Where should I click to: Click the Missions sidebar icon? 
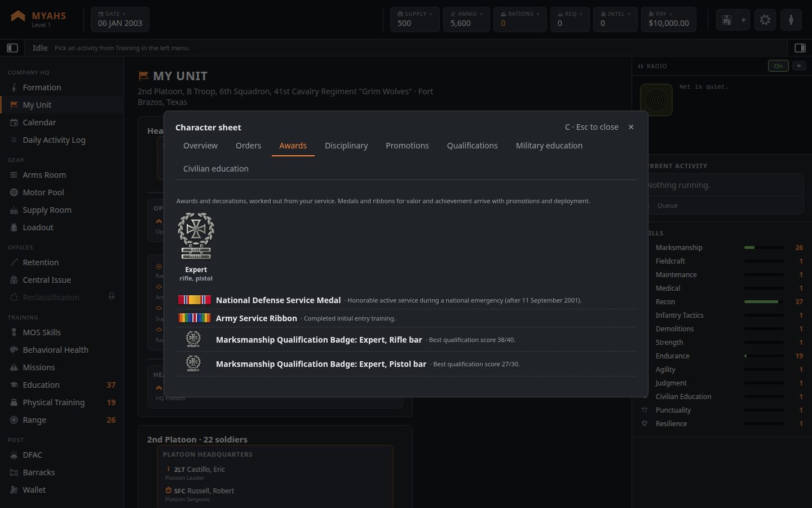14,367
